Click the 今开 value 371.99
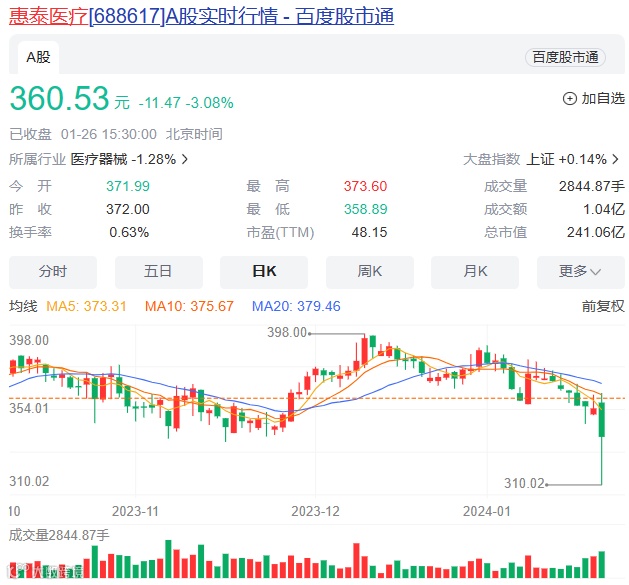 (128, 187)
